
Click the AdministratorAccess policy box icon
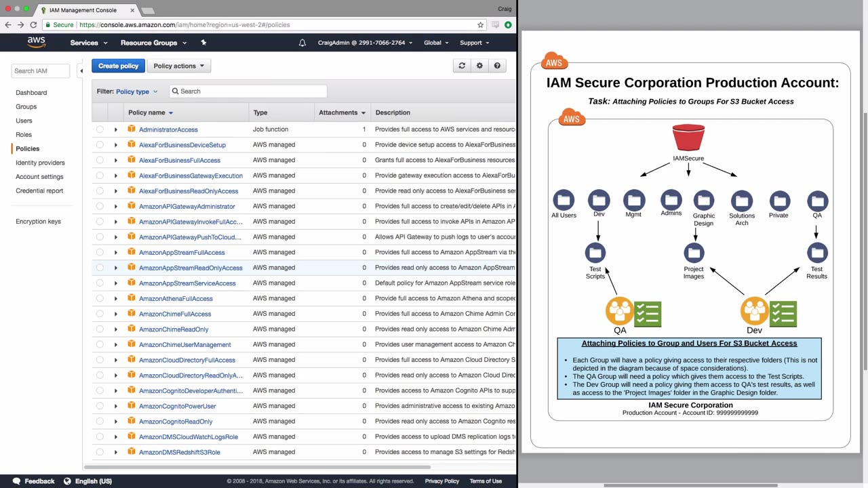pos(132,129)
